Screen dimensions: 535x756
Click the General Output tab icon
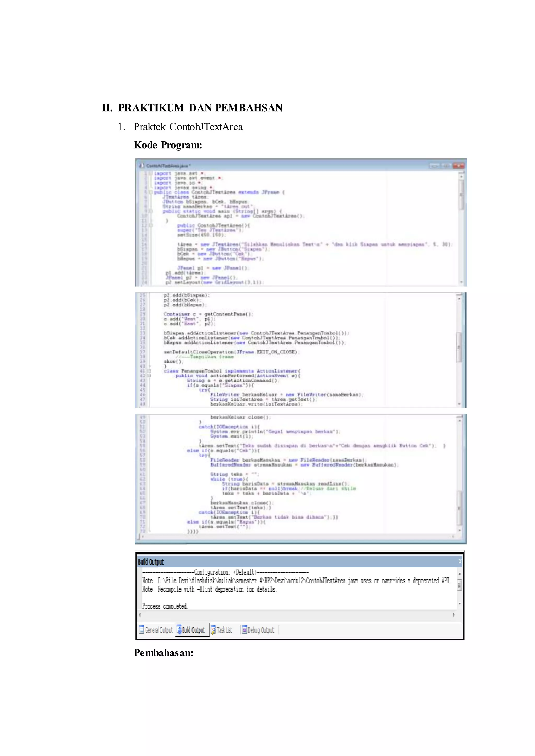(x=142, y=630)
